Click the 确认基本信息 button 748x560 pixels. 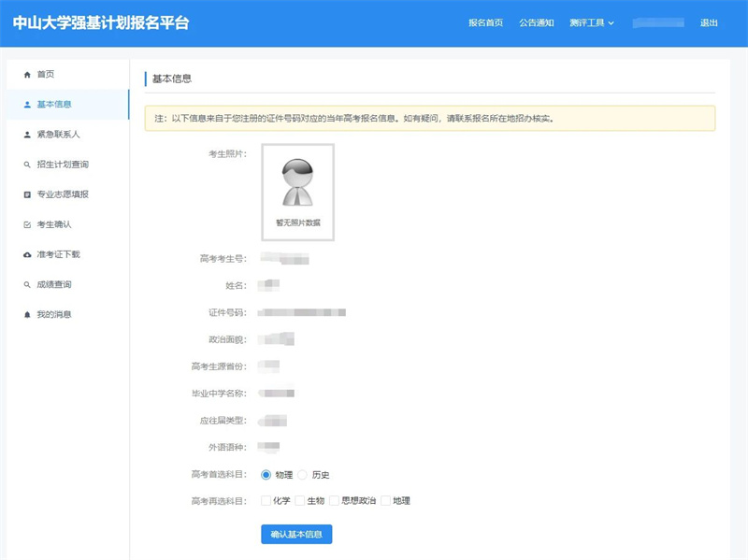pos(296,534)
